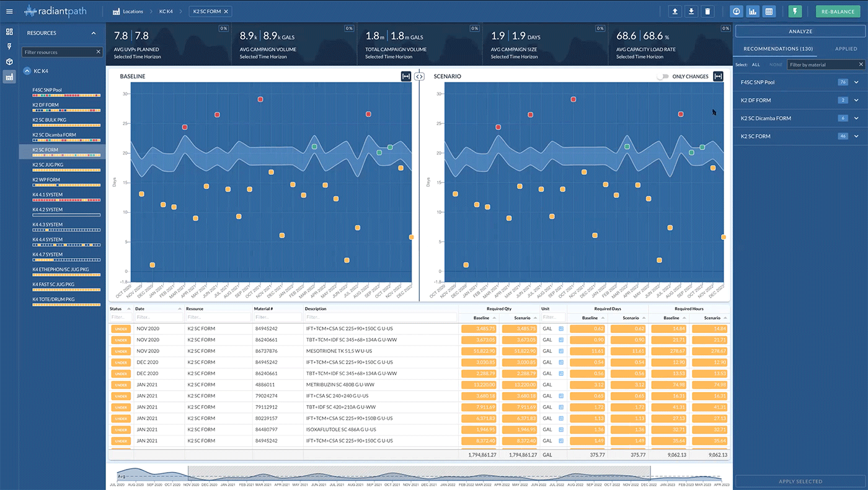The image size is (868, 490).
Task: Click the green lightning bolt button
Action: tap(795, 11)
